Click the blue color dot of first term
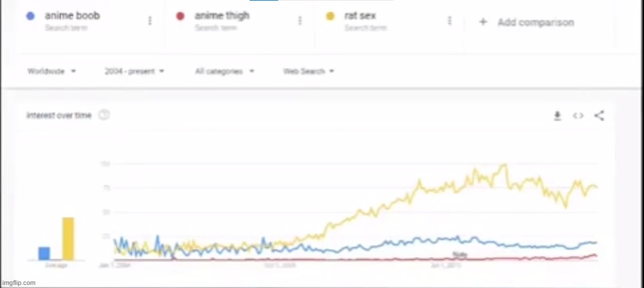The width and height of the screenshot is (644, 288). coord(30,17)
